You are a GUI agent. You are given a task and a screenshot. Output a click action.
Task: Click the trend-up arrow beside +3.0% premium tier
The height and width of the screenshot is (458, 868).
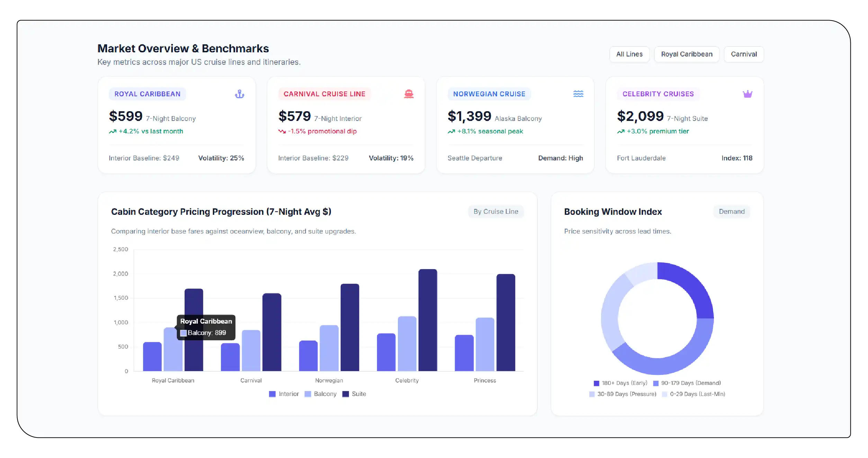pyautogui.click(x=621, y=131)
